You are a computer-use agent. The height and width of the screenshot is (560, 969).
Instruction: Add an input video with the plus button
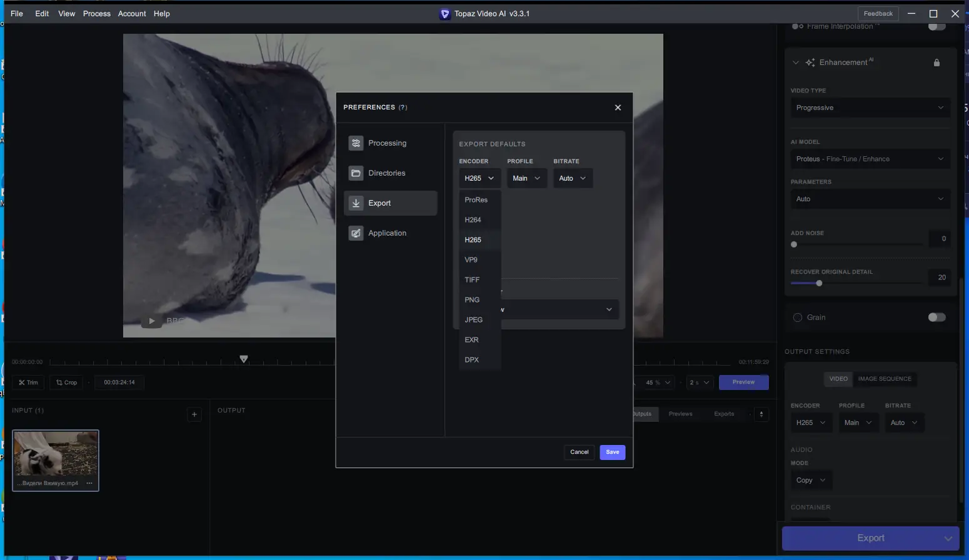[194, 414]
